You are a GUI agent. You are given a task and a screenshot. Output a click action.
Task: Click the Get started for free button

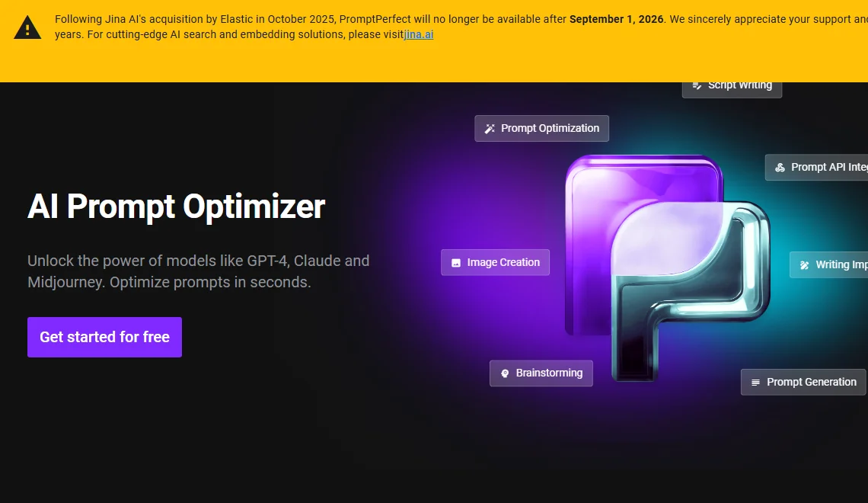(x=104, y=337)
